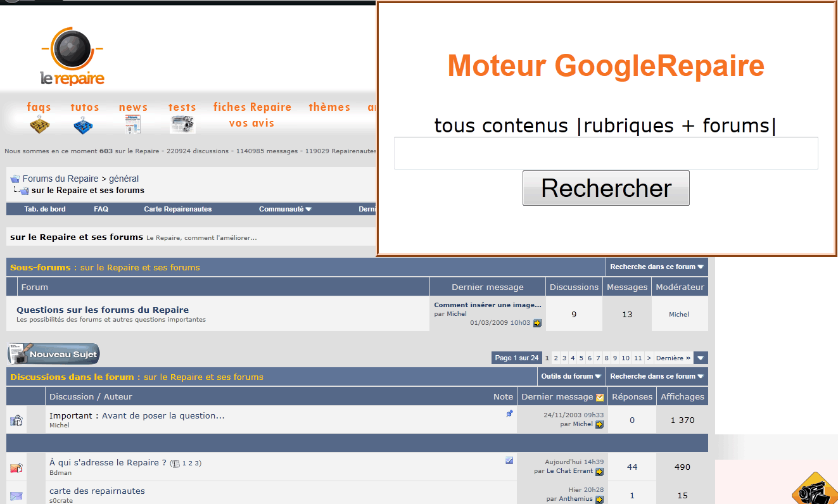Select the faqs top menu label
The width and height of the screenshot is (838, 504).
pos(39,107)
